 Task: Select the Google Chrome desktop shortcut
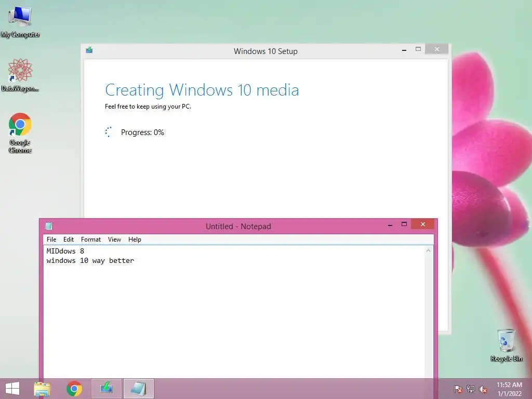(20, 132)
